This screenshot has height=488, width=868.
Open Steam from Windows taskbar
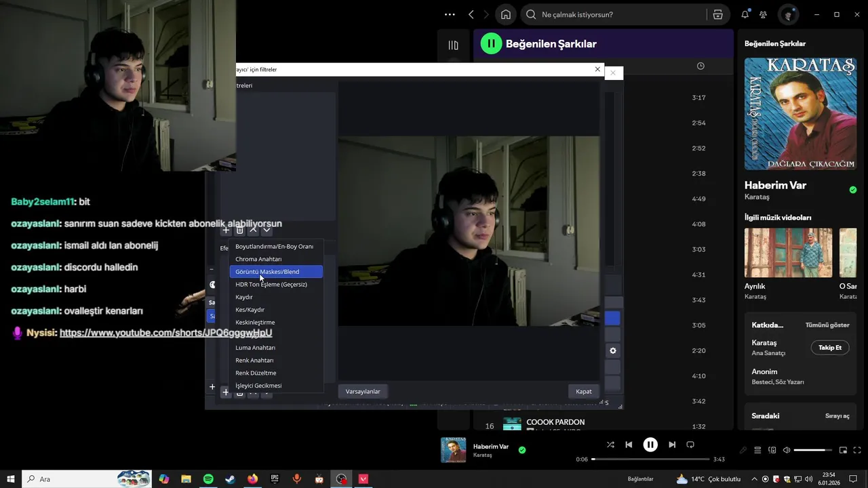(231, 479)
